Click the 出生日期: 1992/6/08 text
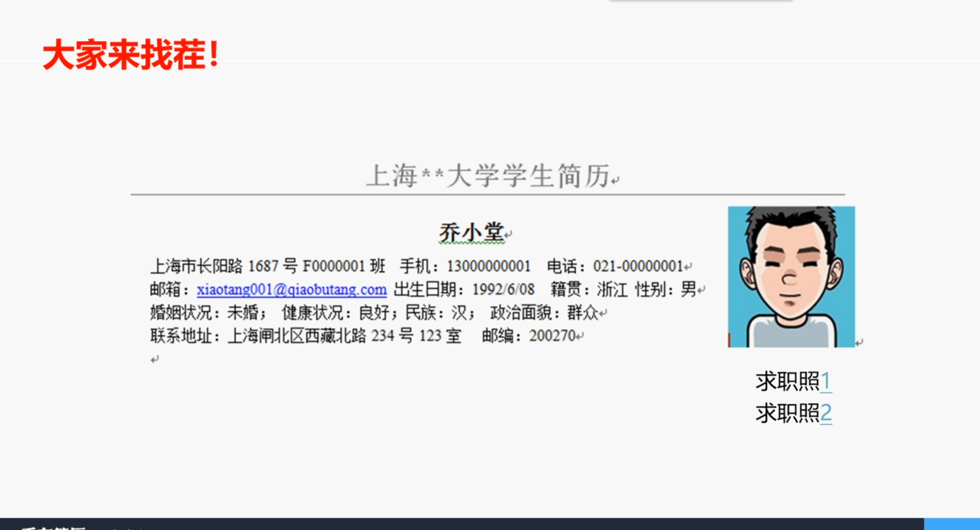 464,290
